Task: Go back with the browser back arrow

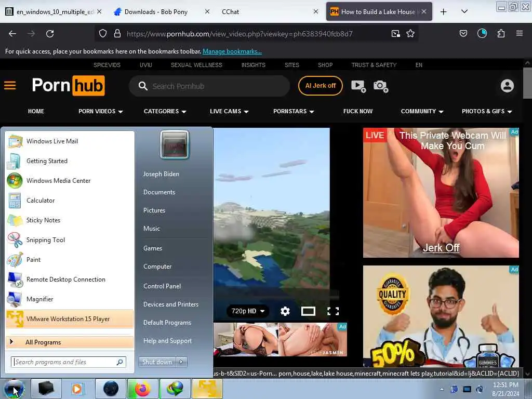Action: pyautogui.click(x=12, y=34)
